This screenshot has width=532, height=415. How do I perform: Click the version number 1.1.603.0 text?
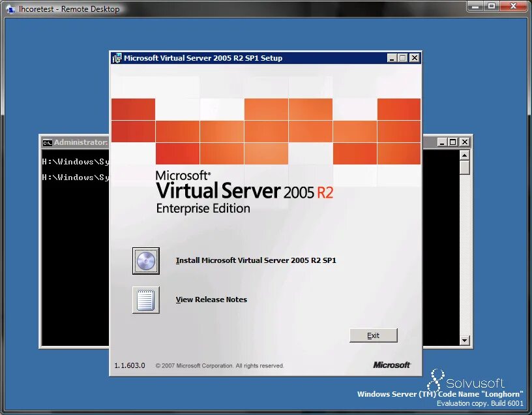tap(130, 365)
